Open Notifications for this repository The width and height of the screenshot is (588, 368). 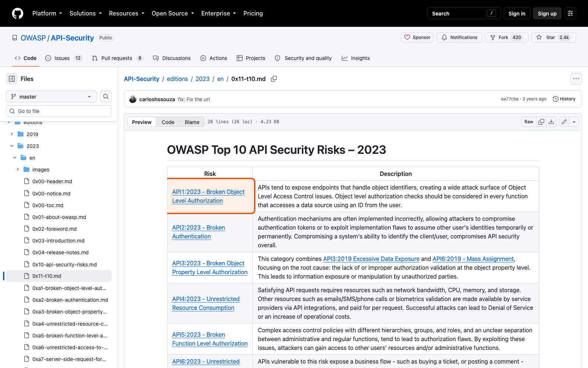[459, 38]
